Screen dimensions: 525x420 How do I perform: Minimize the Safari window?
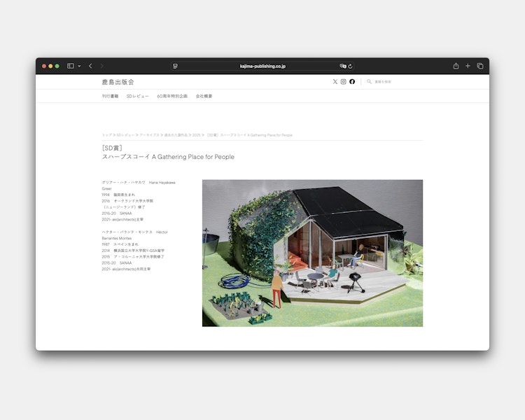pos(50,66)
